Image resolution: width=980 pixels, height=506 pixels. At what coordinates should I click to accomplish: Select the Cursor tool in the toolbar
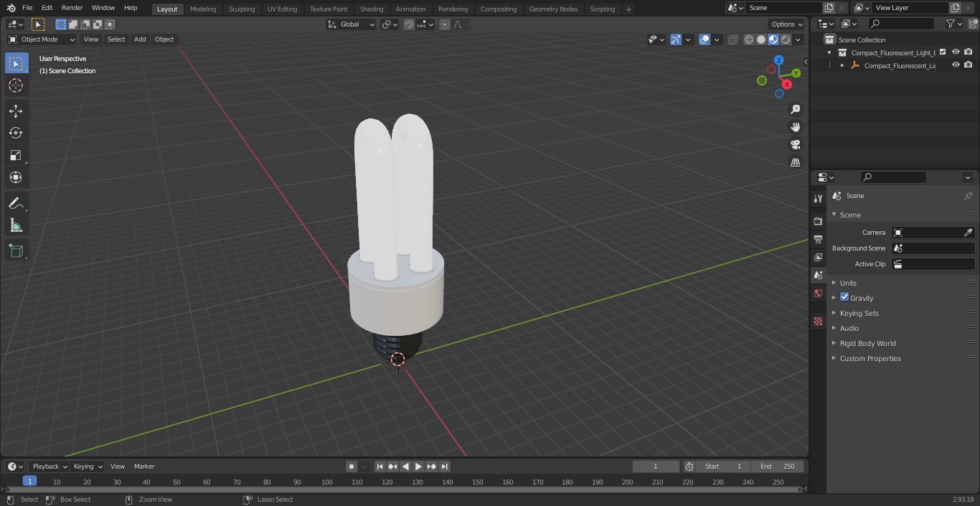click(x=16, y=85)
